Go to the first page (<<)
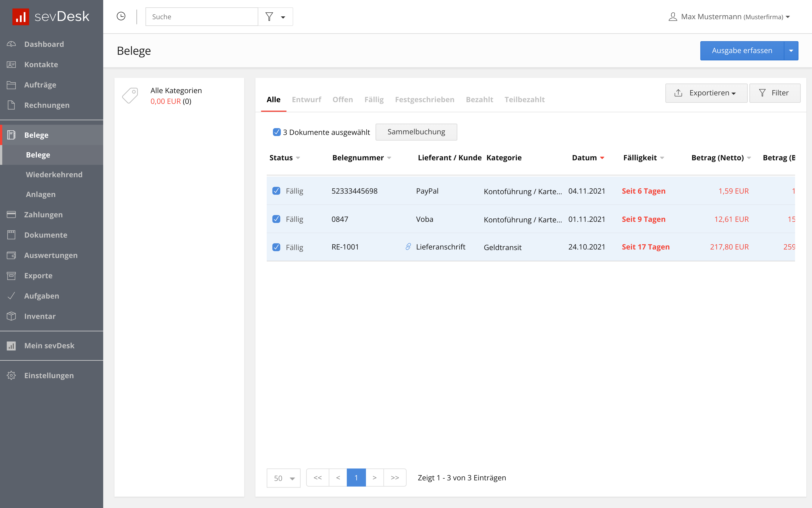The width and height of the screenshot is (812, 508). 317,478
